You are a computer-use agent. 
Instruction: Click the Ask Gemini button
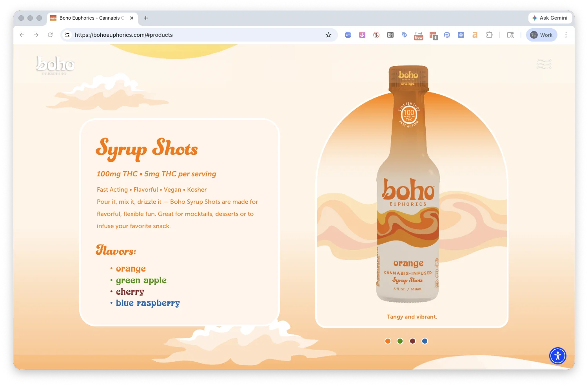tap(549, 18)
